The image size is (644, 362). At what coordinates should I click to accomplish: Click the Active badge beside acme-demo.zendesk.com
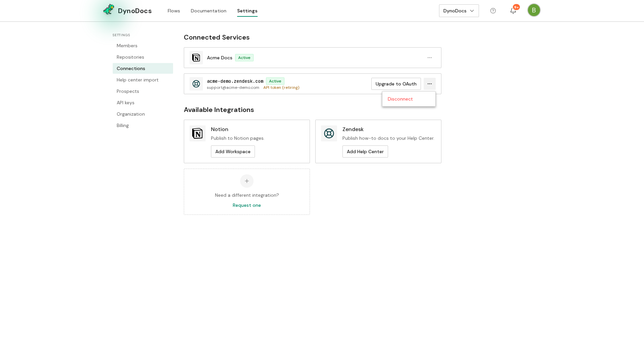pyautogui.click(x=275, y=81)
